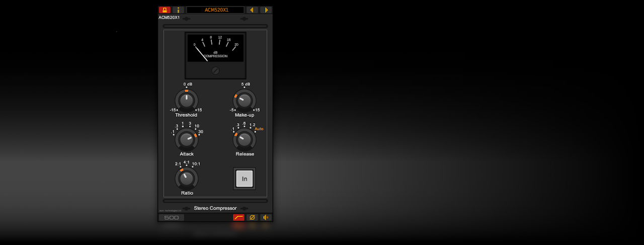644x245 pixels.
Task: Click the Release knob
Action: [x=245, y=139]
